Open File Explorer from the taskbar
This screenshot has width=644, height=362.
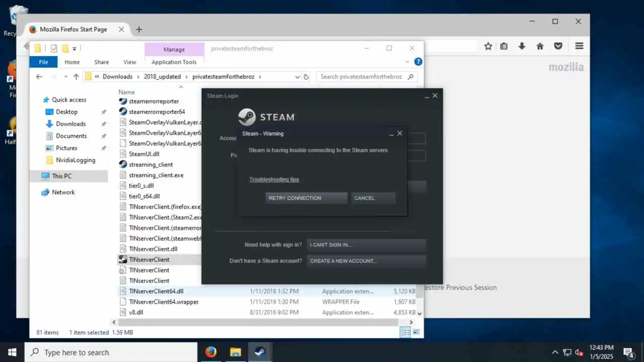pyautogui.click(x=235, y=352)
